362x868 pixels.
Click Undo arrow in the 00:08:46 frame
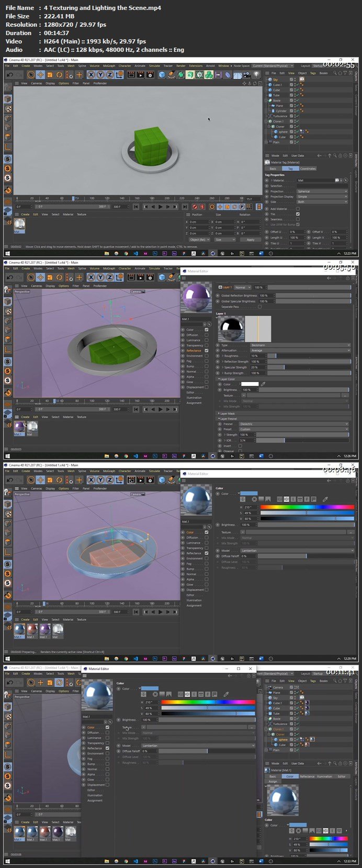point(9,480)
